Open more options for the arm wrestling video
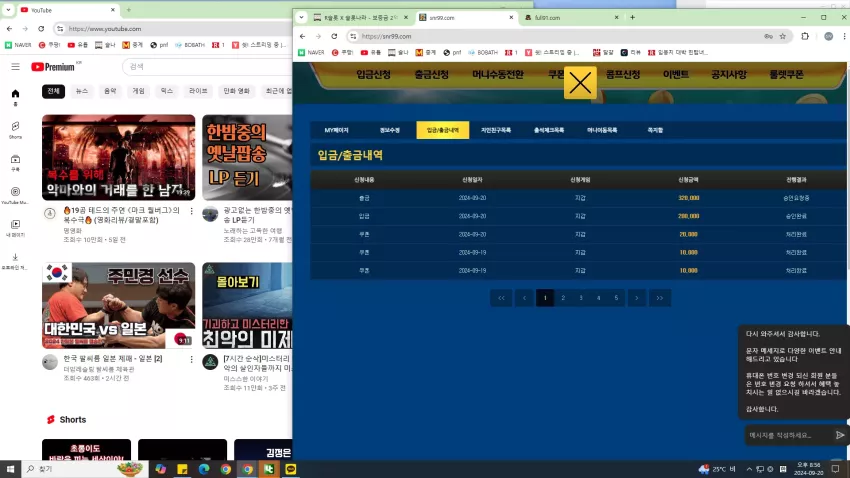 click(191, 359)
